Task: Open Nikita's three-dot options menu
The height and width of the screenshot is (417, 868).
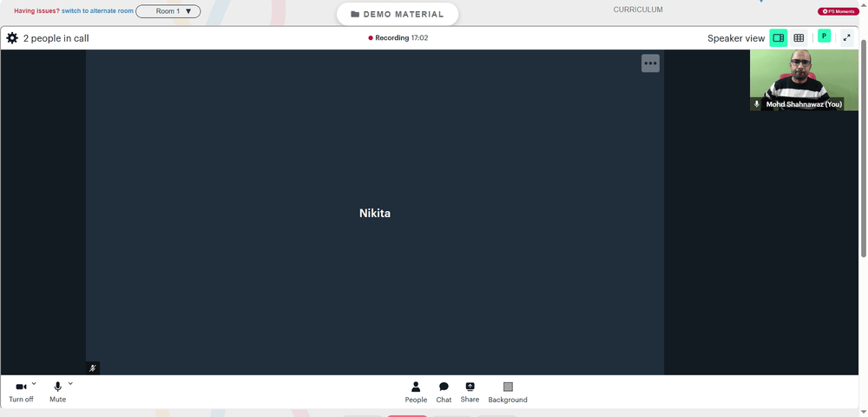Action: (x=650, y=63)
